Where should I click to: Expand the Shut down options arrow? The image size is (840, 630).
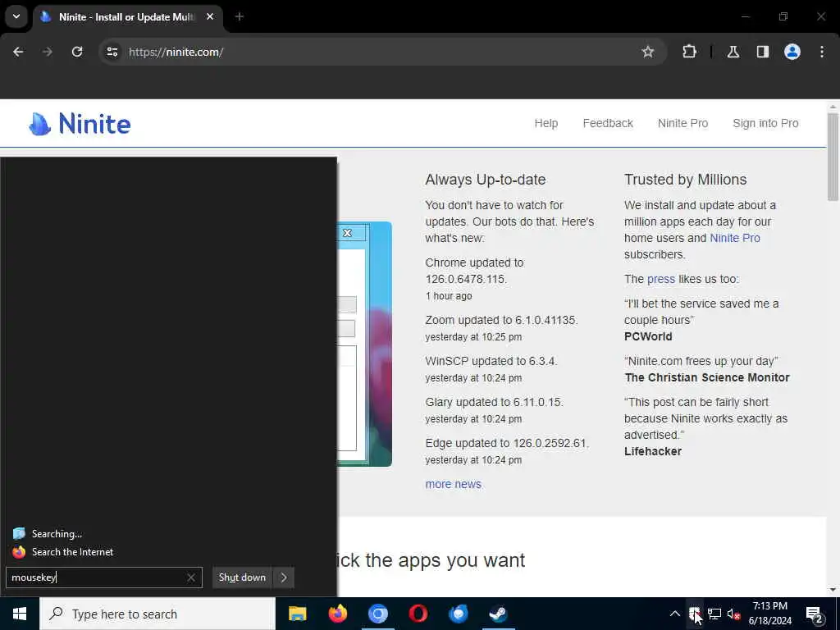(283, 577)
